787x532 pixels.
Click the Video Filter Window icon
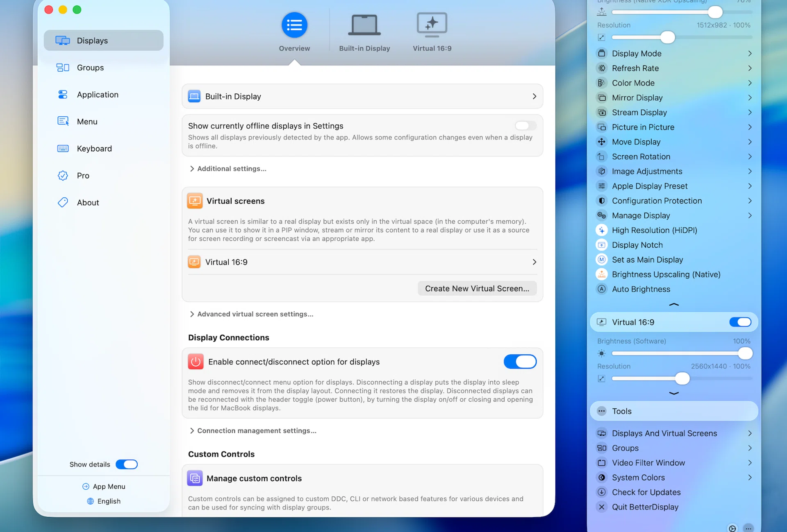601,463
